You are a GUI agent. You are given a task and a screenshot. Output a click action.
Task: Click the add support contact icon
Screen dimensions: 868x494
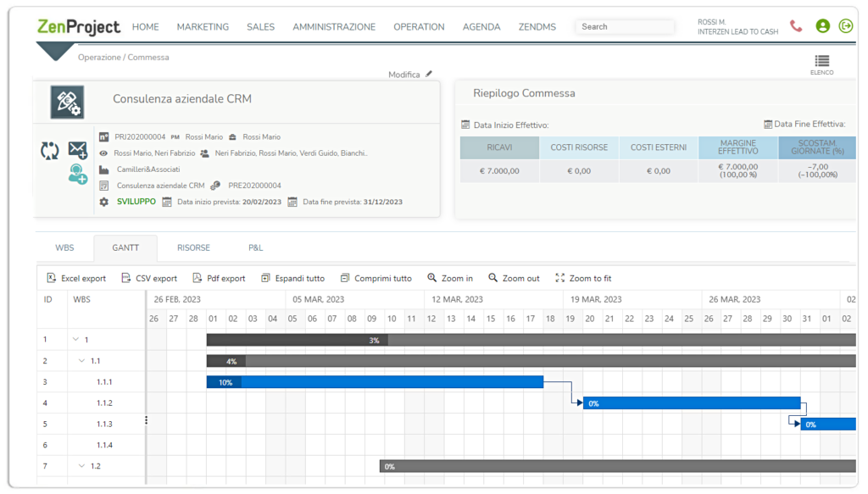[x=79, y=175]
